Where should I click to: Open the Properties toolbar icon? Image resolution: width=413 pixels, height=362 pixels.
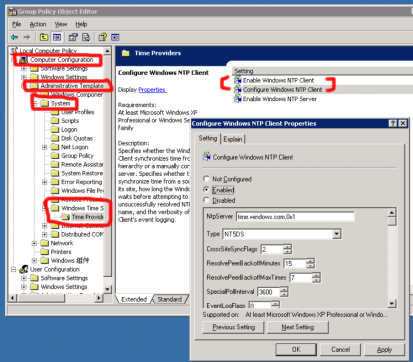(73, 37)
